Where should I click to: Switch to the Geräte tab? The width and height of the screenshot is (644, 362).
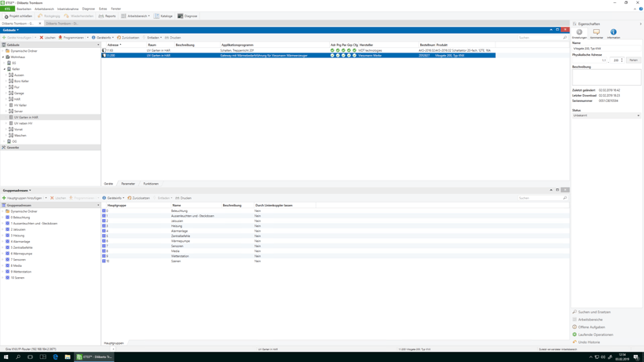coord(108,184)
